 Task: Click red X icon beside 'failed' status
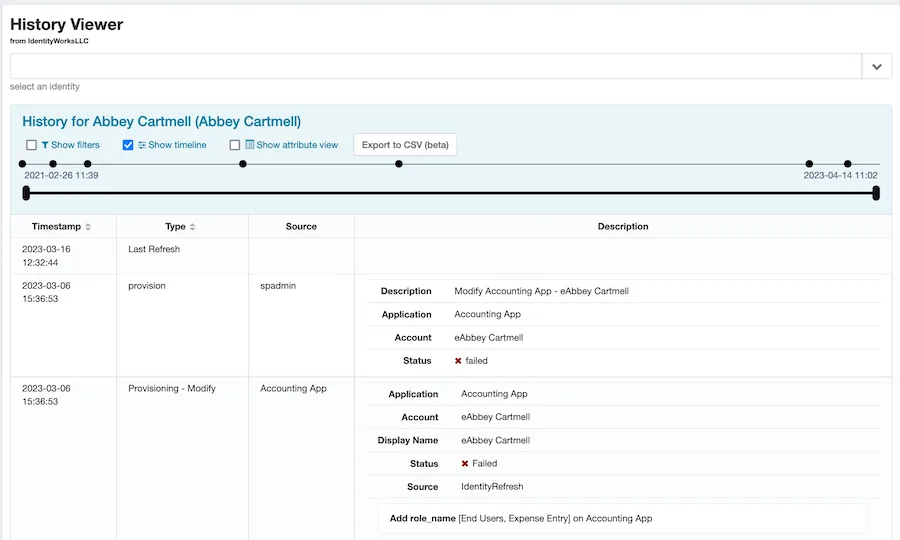coord(458,361)
